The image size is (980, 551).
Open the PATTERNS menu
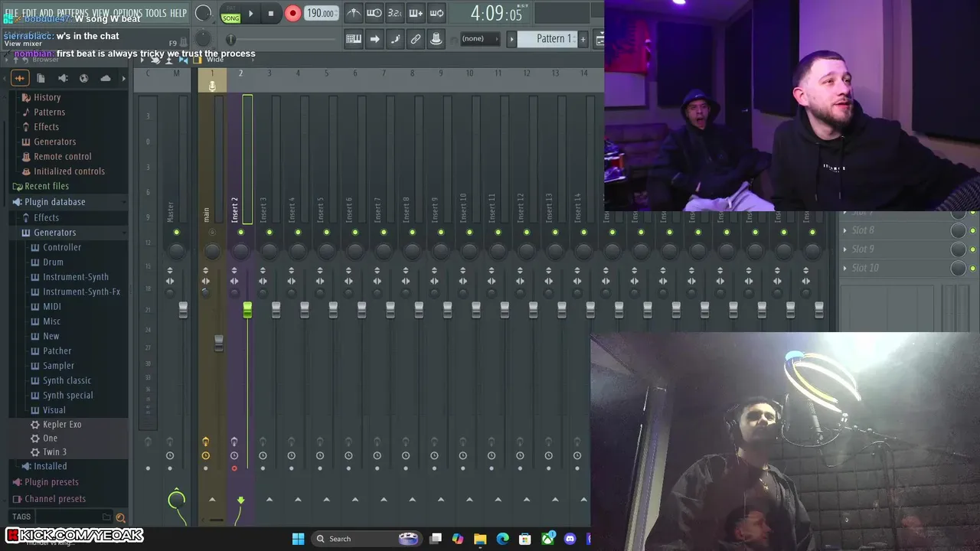[73, 13]
